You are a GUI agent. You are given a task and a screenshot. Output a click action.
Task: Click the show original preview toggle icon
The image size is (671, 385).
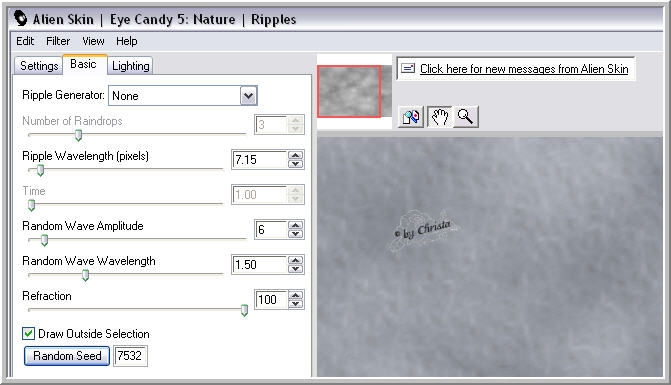tap(411, 116)
